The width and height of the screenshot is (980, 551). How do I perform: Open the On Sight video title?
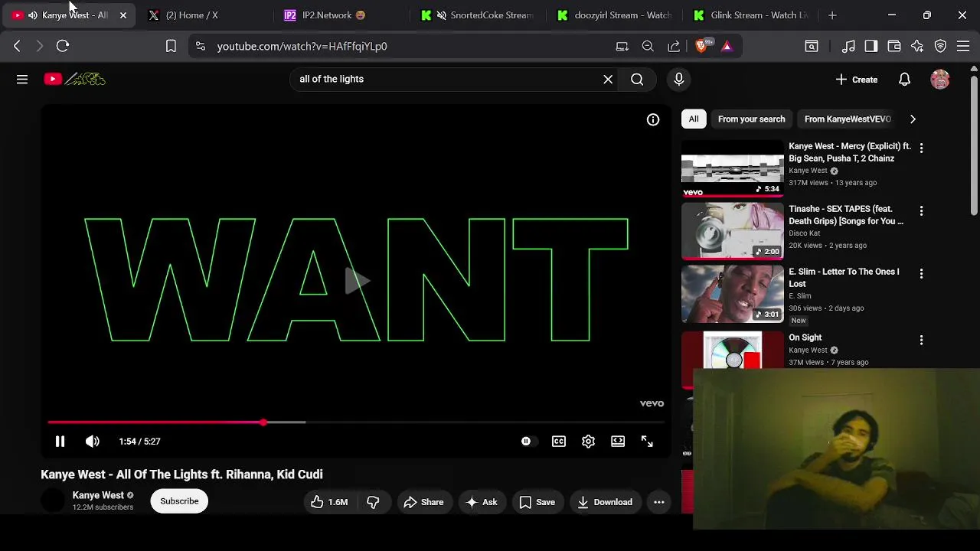pyautogui.click(x=805, y=337)
